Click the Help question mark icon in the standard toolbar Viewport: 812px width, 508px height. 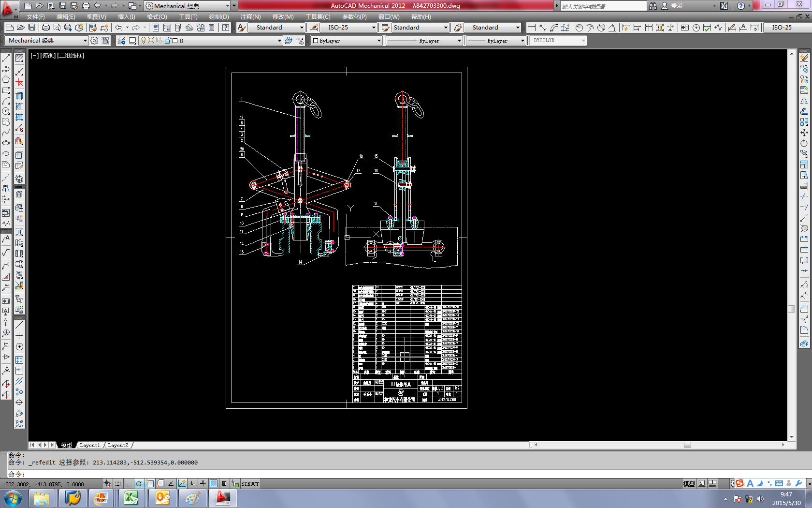pyautogui.click(x=226, y=28)
